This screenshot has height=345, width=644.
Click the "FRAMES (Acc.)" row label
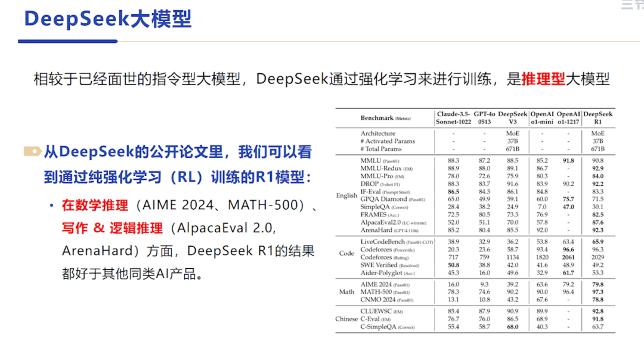pos(380,215)
